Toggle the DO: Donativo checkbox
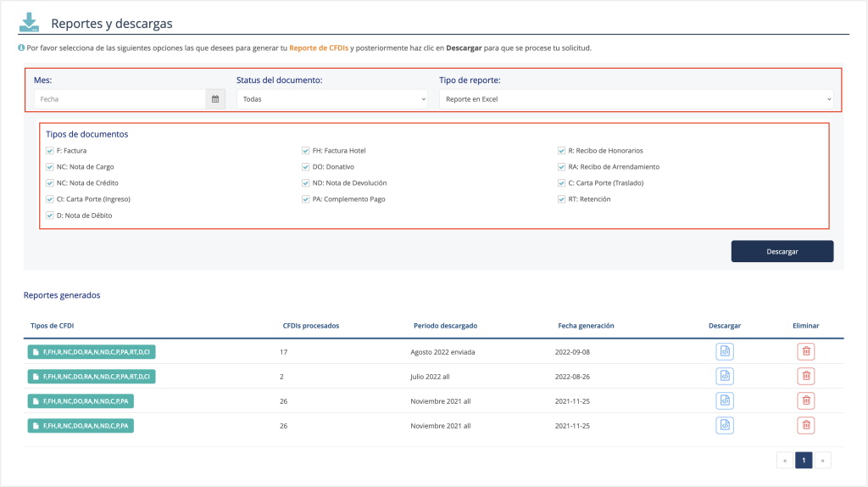Screen dimensions: 868x487 (x=305, y=167)
